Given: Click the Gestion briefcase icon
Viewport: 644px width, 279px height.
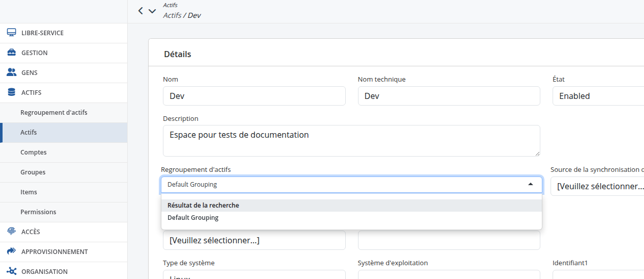Looking at the screenshot, I should point(11,53).
